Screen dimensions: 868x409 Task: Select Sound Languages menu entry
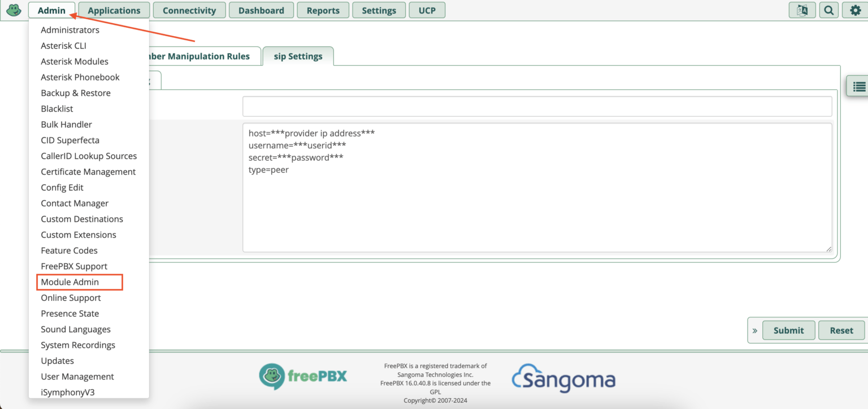tap(76, 329)
